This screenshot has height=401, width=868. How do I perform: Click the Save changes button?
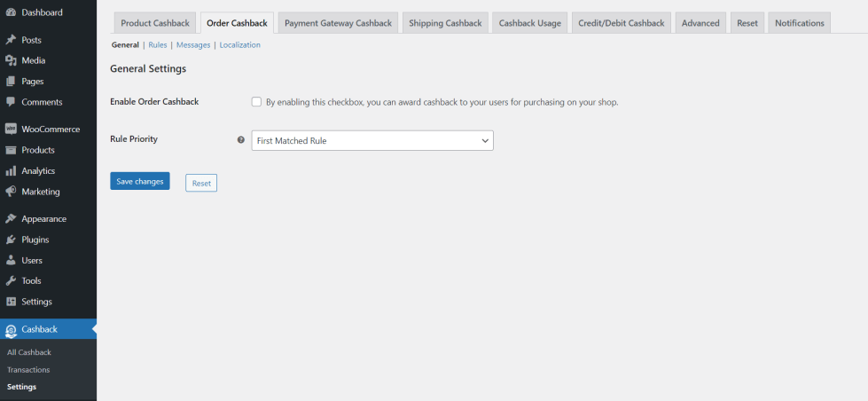click(139, 182)
